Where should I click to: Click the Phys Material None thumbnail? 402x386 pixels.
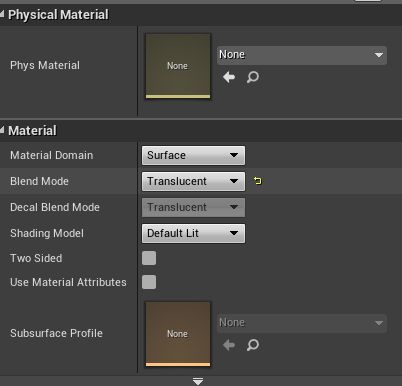tap(178, 66)
